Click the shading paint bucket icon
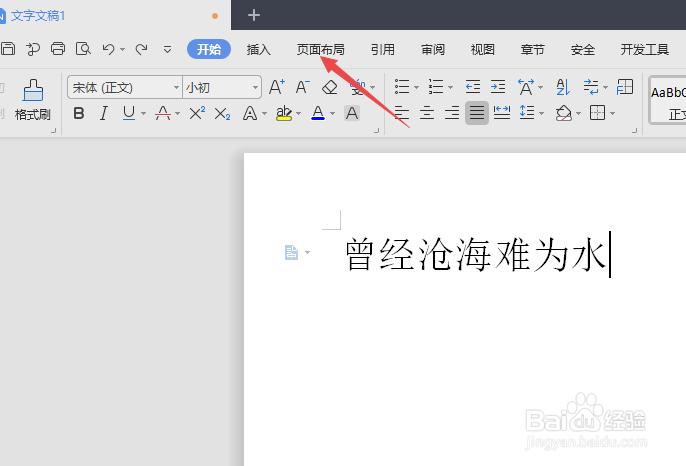 coord(564,113)
